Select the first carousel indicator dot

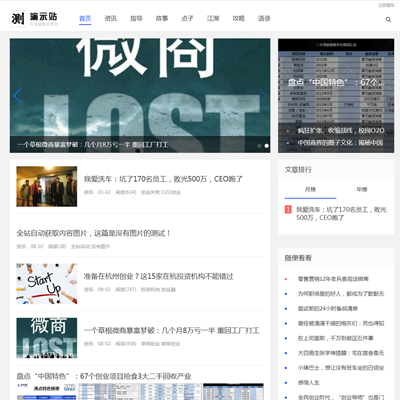(x=259, y=146)
